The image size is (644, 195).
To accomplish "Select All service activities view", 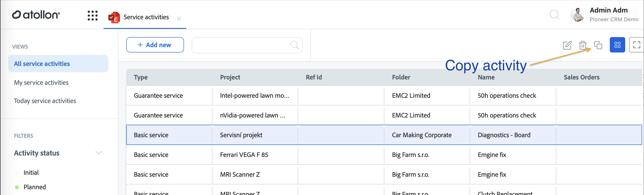I will tap(58, 64).
